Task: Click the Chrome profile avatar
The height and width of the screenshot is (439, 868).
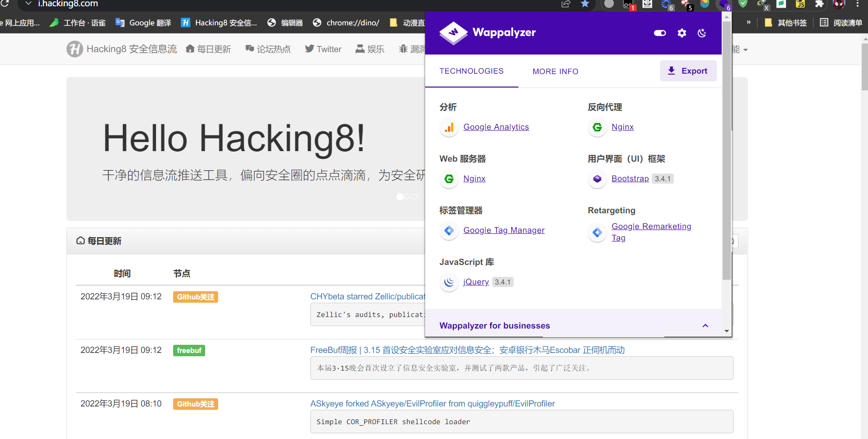Action: [839, 4]
